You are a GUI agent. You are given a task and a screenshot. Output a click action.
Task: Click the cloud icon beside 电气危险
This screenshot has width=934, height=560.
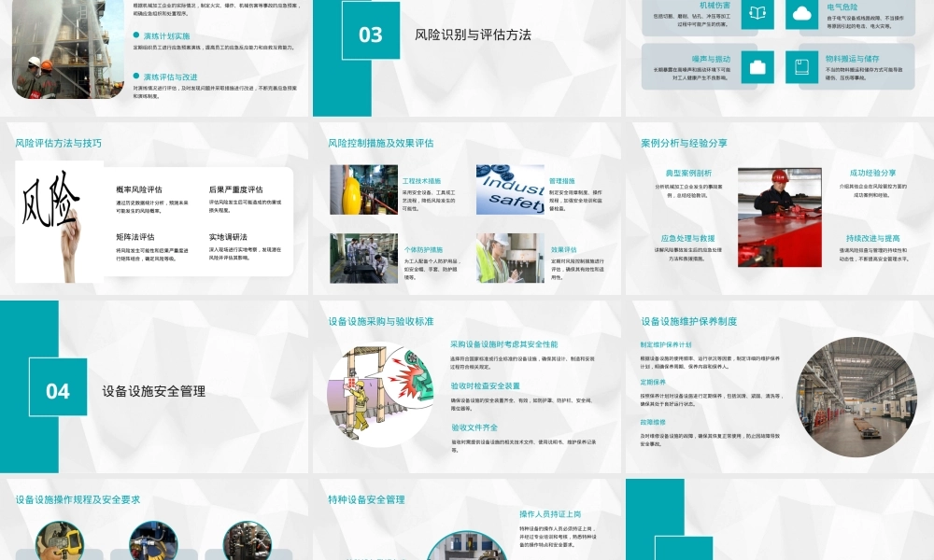(801, 14)
